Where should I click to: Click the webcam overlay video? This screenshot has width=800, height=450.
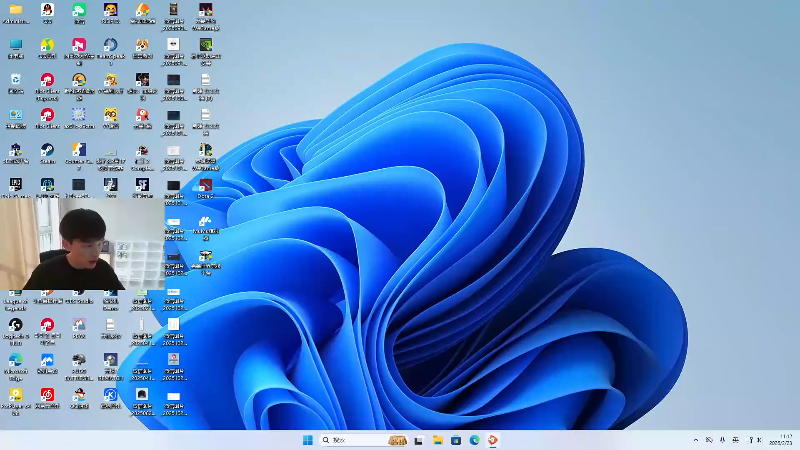click(80, 245)
